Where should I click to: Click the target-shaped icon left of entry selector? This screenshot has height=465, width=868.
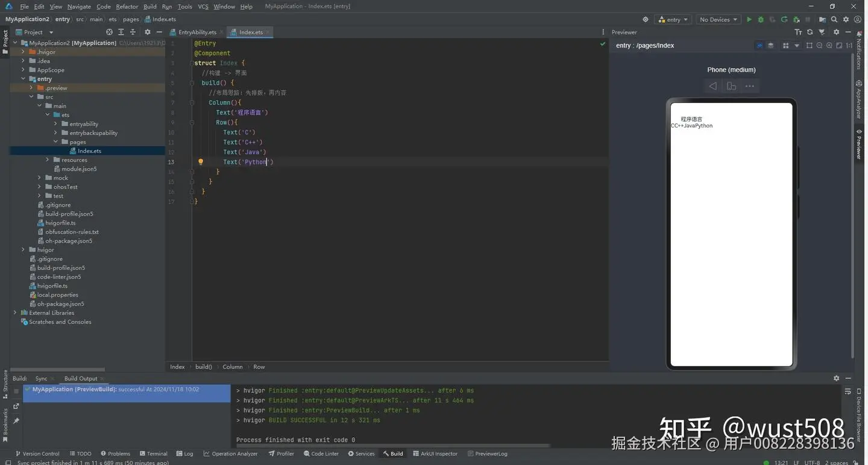646,19
